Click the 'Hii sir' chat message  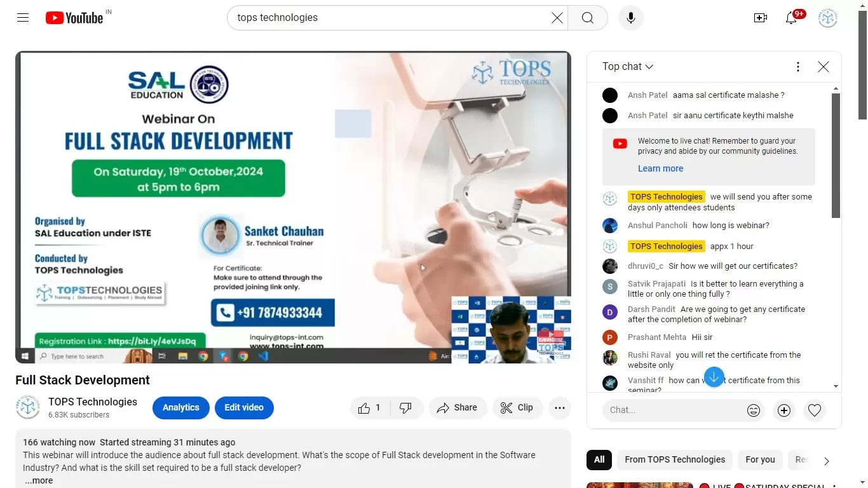[702, 337]
